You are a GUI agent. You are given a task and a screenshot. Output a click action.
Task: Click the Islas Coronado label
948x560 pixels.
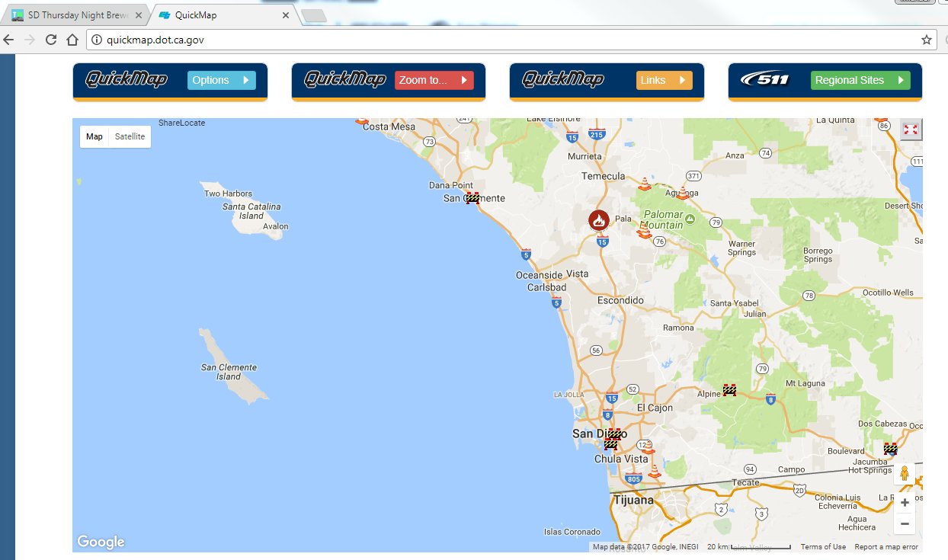point(572,532)
